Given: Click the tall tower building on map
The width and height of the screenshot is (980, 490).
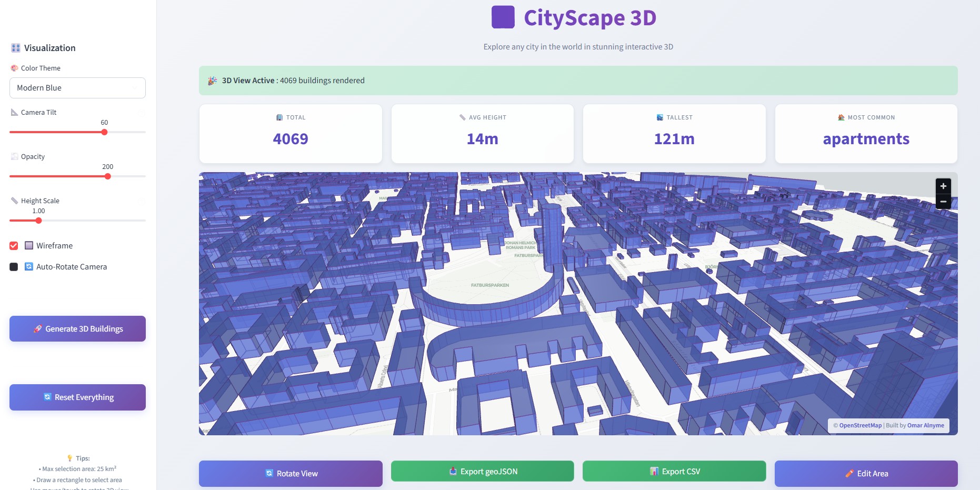Looking at the screenshot, I should click(553, 237).
